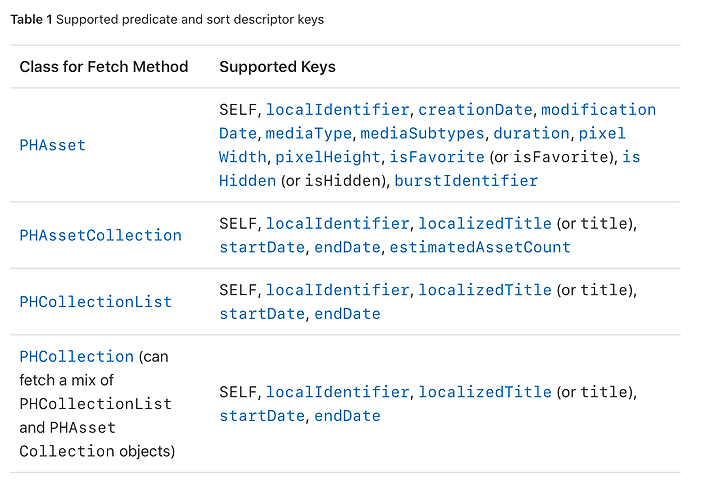Open the mediaSubtypes key link
The width and height of the screenshot is (720, 502).
[x=422, y=133]
